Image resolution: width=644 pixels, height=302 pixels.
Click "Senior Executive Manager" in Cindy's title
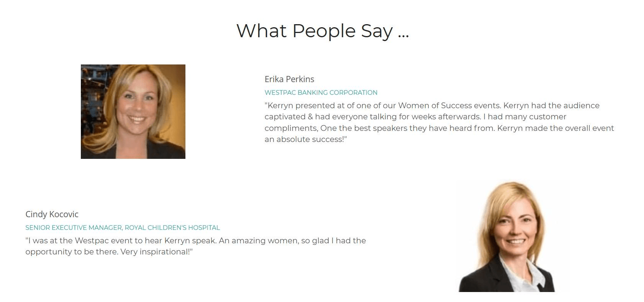74,228
